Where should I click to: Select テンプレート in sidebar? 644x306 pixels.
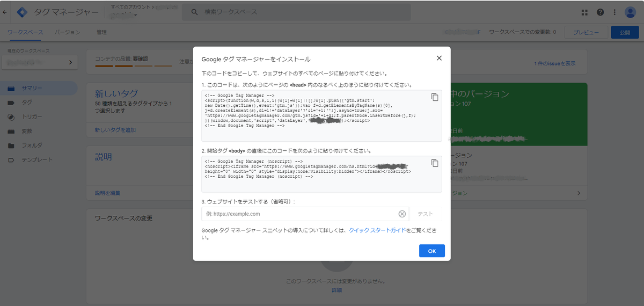pyautogui.click(x=39, y=160)
